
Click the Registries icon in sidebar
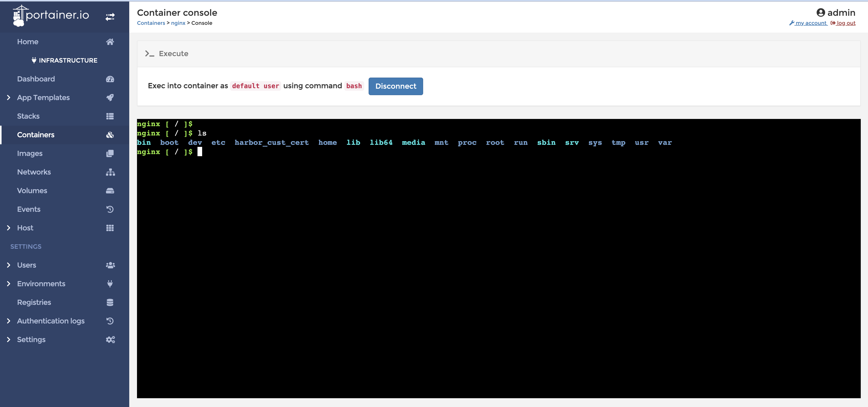pos(110,302)
